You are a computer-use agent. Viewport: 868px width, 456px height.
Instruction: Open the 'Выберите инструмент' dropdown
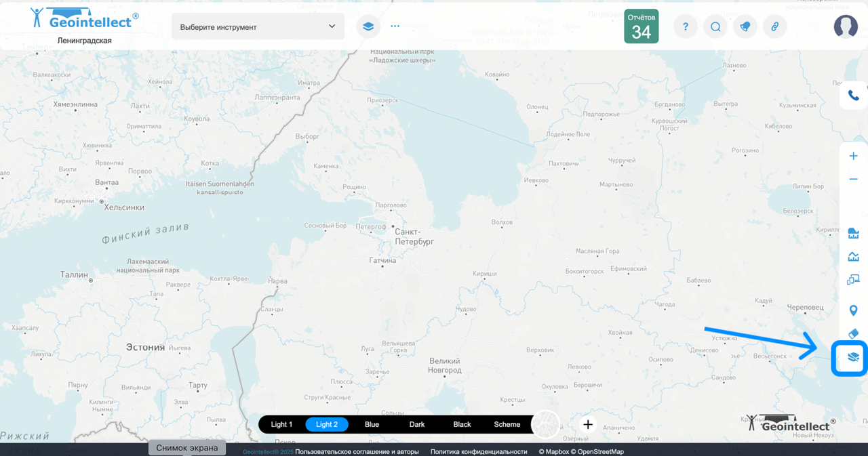258,26
